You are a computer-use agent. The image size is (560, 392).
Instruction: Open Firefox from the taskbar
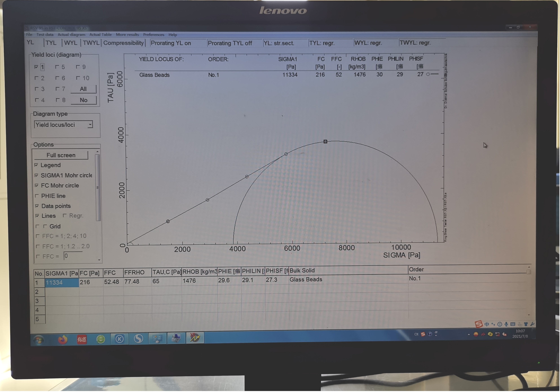(63, 339)
